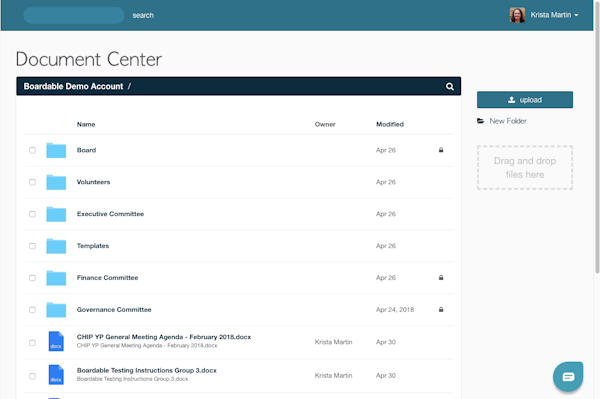Click the lock icon beside Finance Committee
This screenshot has width=600, height=399.
click(441, 278)
